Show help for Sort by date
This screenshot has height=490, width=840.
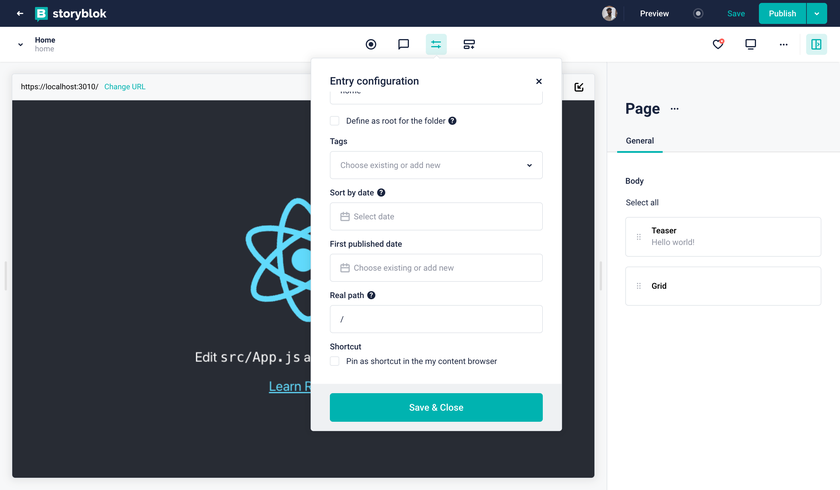click(381, 193)
